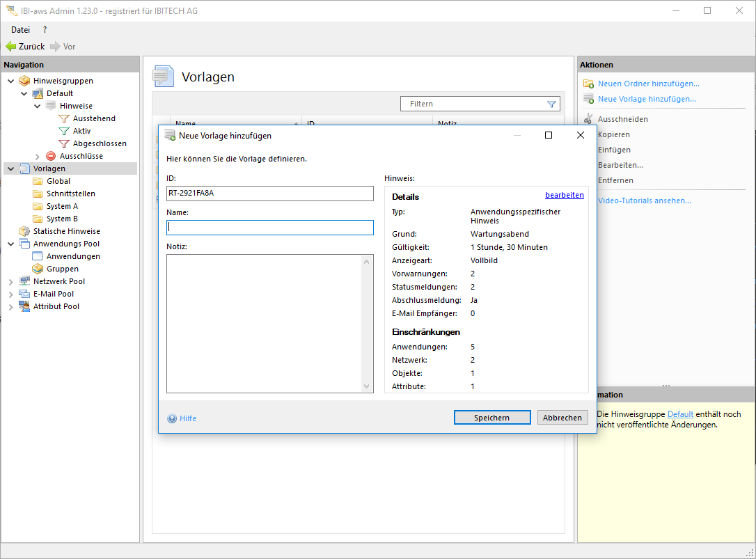The image size is (756, 559).
Task: Click the Abbrechen button
Action: coord(562,418)
